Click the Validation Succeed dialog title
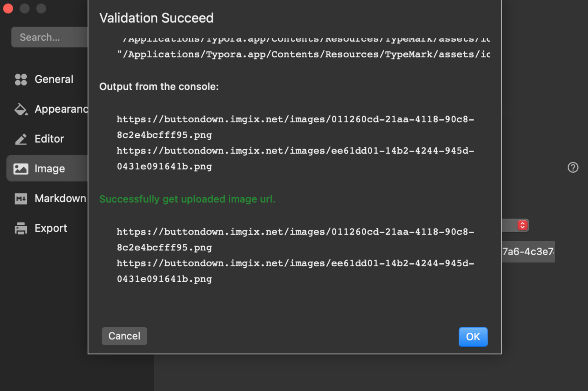This screenshot has width=588, height=391. 156,18
